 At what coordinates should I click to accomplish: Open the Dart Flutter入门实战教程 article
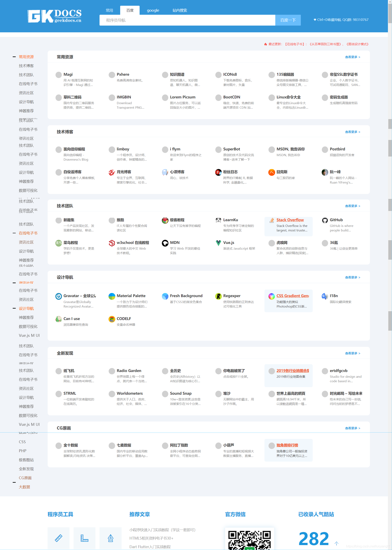(150, 547)
